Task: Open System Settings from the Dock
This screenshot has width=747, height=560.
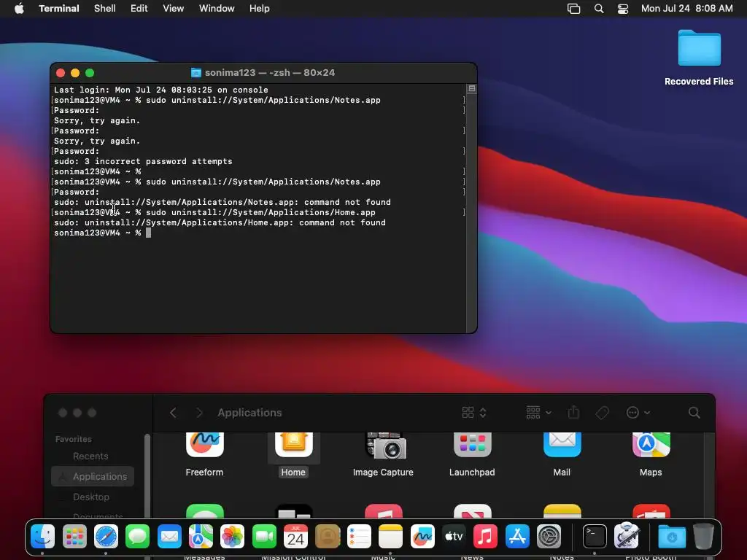Action: [x=549, y=536]
